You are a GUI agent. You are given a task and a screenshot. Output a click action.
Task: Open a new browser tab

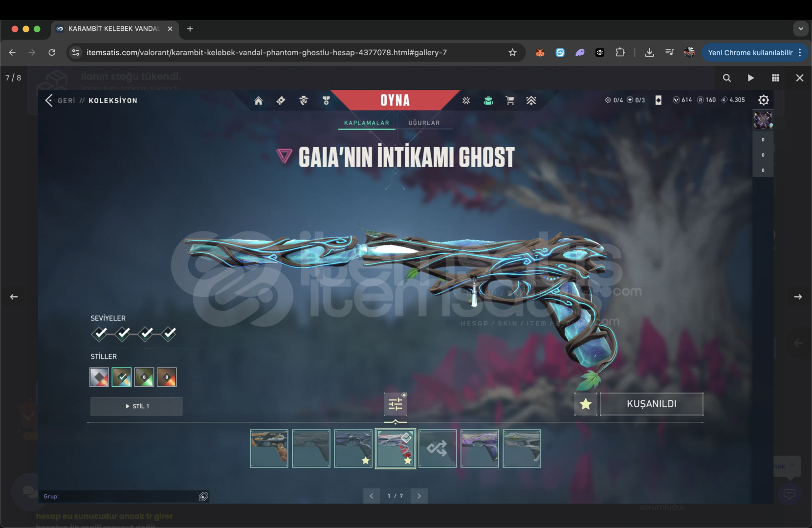(x=190, y=29)
